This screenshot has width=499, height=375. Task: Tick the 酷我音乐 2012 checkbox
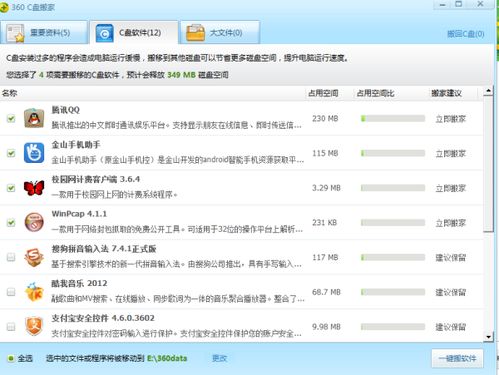pos(11,292)
